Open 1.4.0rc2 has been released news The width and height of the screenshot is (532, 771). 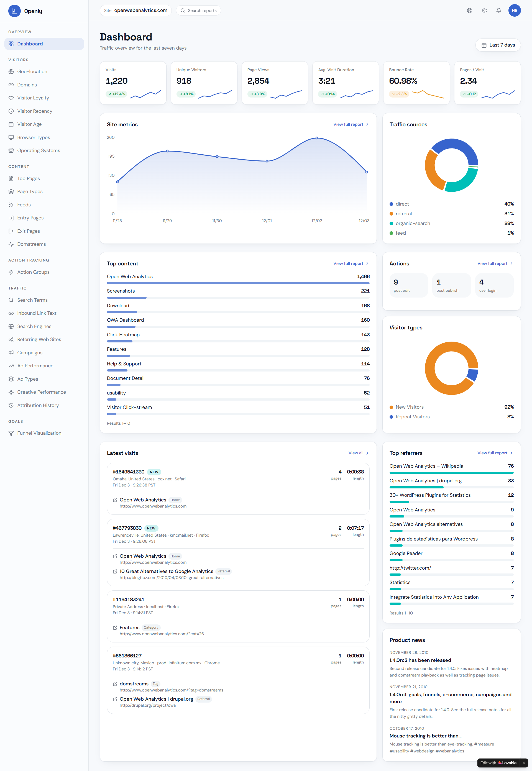pos(420,660)
